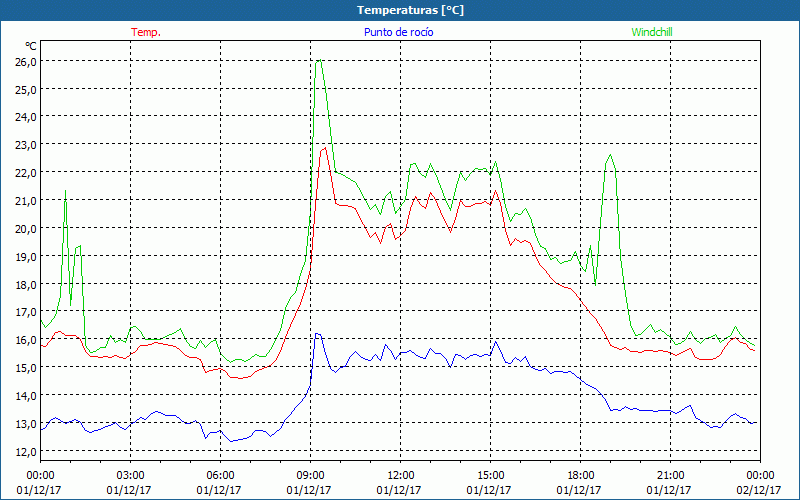
Task: Click the 12,0 y-axis value
Action: point(26,452)
